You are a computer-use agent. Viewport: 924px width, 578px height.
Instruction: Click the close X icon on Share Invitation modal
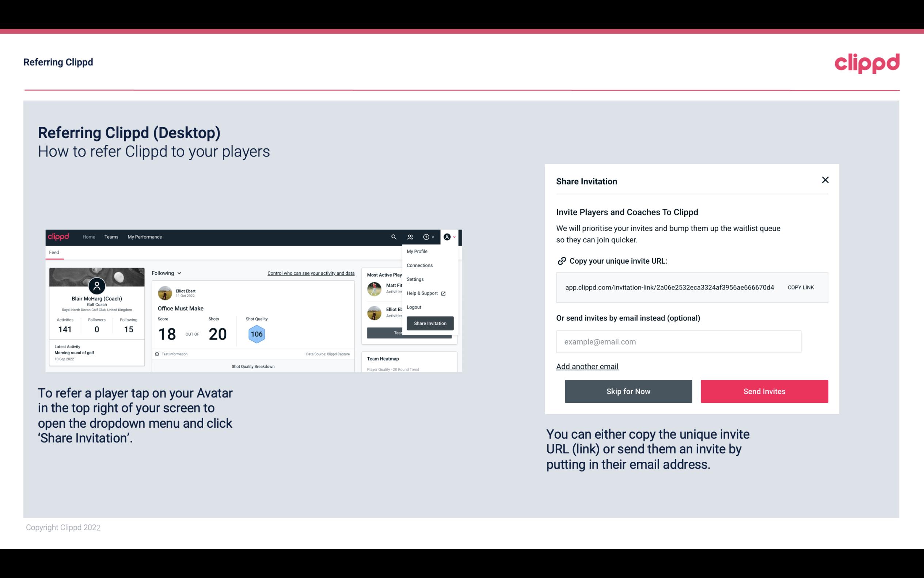click(x=825, y=180)
